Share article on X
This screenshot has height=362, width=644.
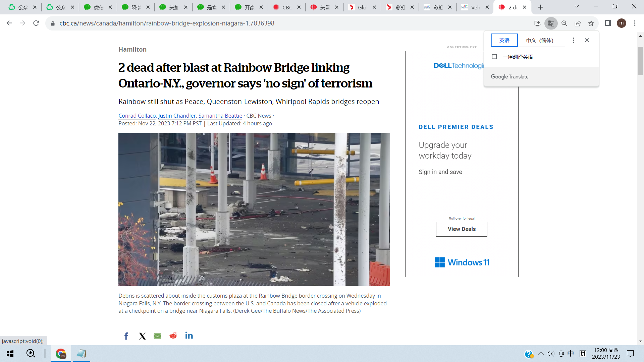(x=142, y=336)
